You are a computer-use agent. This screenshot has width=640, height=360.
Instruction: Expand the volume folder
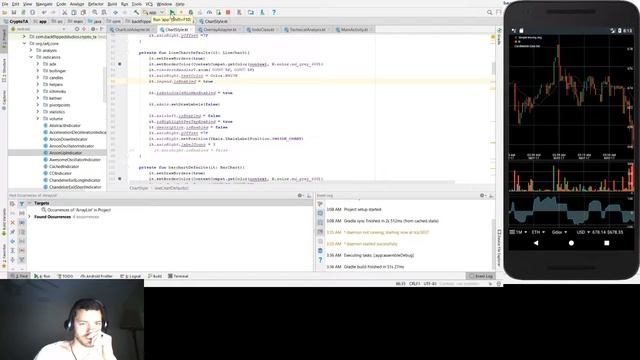click(x=38, y=118)
